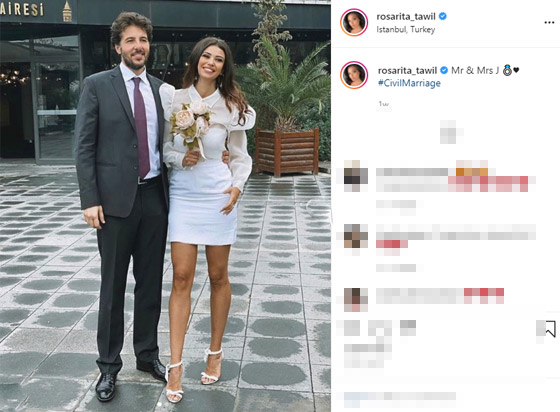This screenshot has width=560, height=412.
Task: Click the add a comment field
Action: [400, 400]
